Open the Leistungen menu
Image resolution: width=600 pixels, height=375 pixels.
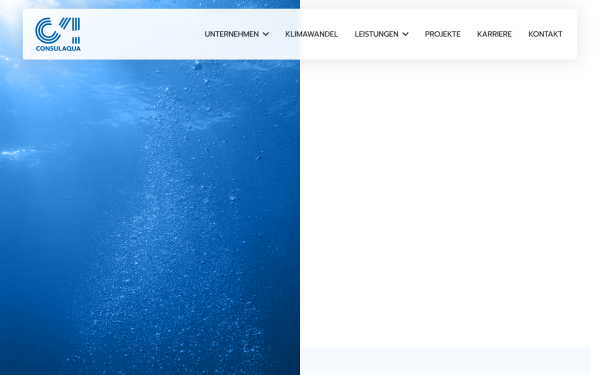point(376,34)
